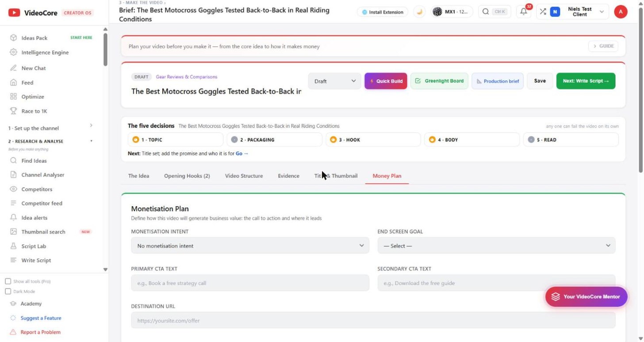Click the VideoCore logo icon

pos(14,13)
